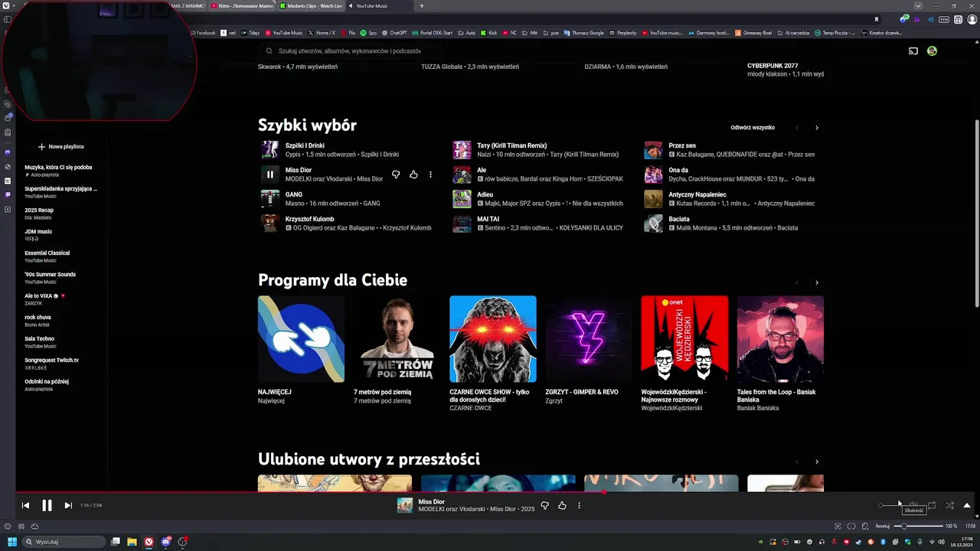
Task: Show next Programy dla Ciebie items
Action: pyautogui.click(x=817, y=282)
